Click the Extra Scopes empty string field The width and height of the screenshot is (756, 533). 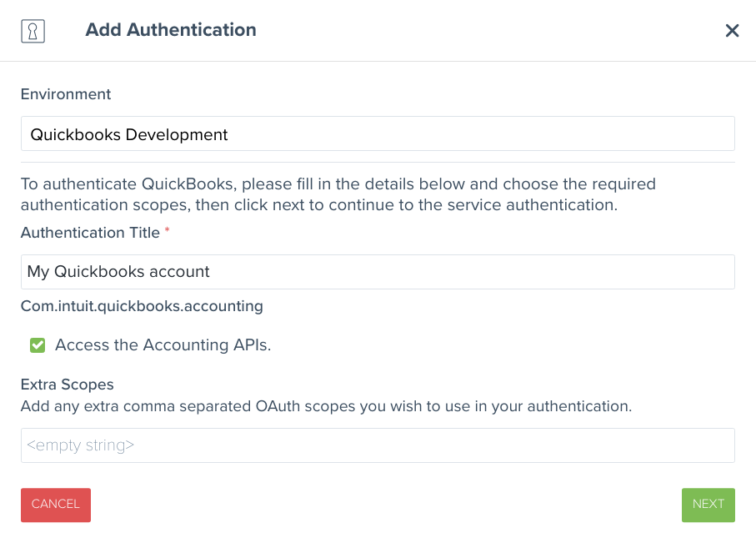(378, 445)
